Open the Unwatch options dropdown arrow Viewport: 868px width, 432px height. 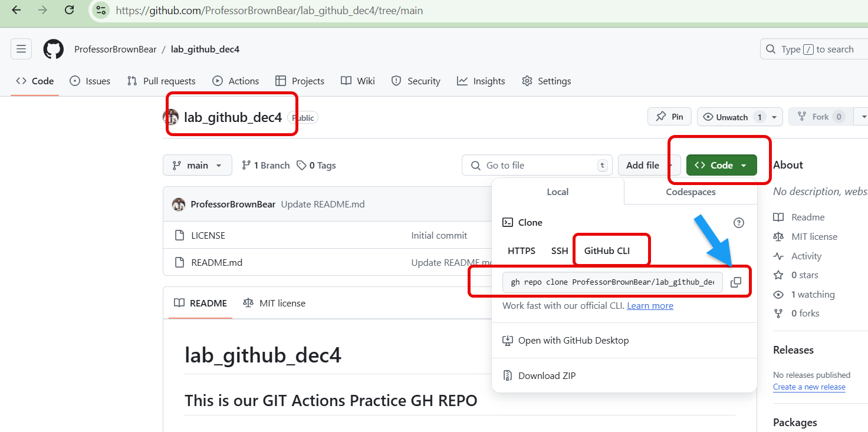click(774, 117)
